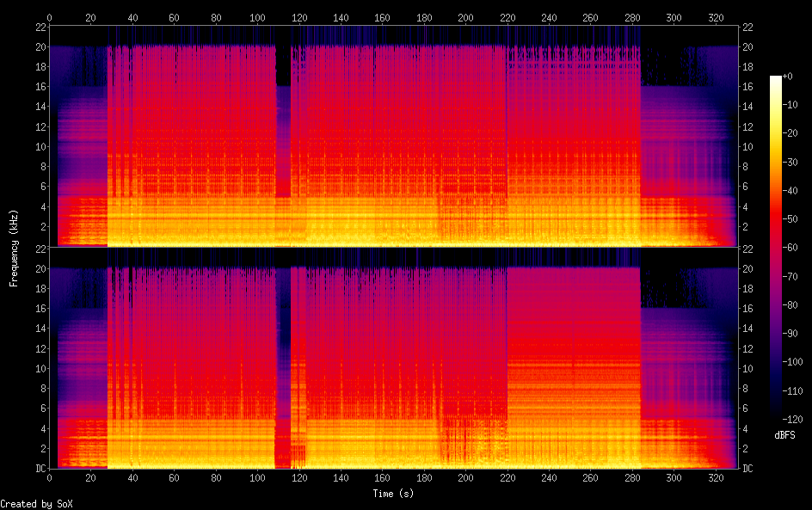
Task: Click the white top end of the color bar
Action: (776, 78)
